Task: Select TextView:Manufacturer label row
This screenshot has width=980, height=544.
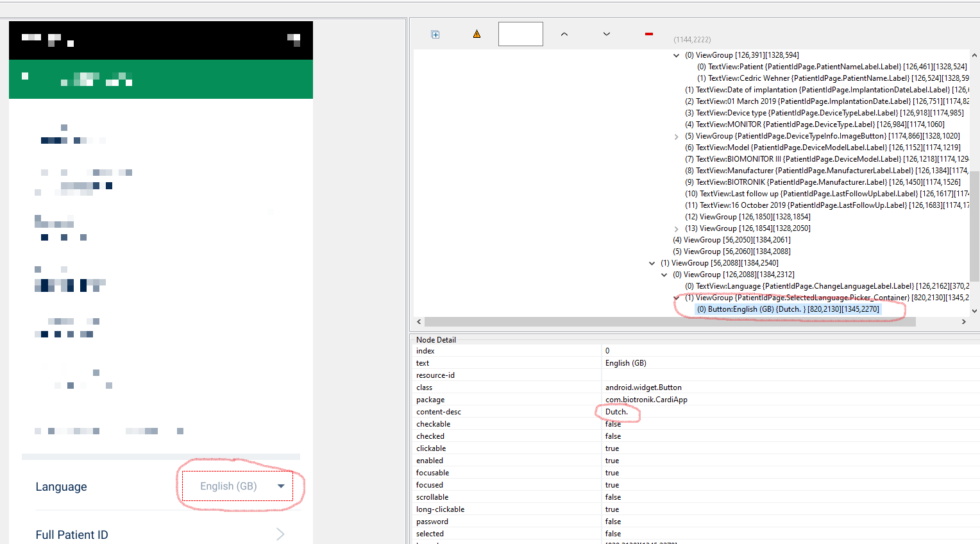Action: (x=827, y=171)
